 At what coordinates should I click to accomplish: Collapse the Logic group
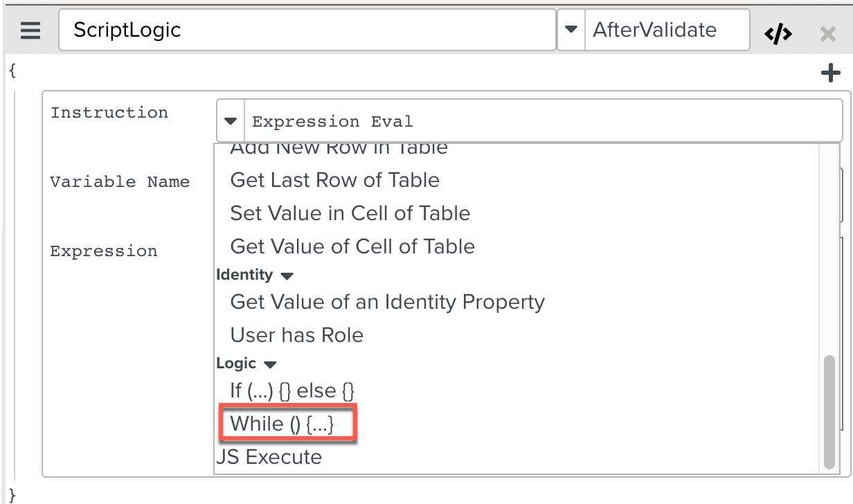[270, 364]
